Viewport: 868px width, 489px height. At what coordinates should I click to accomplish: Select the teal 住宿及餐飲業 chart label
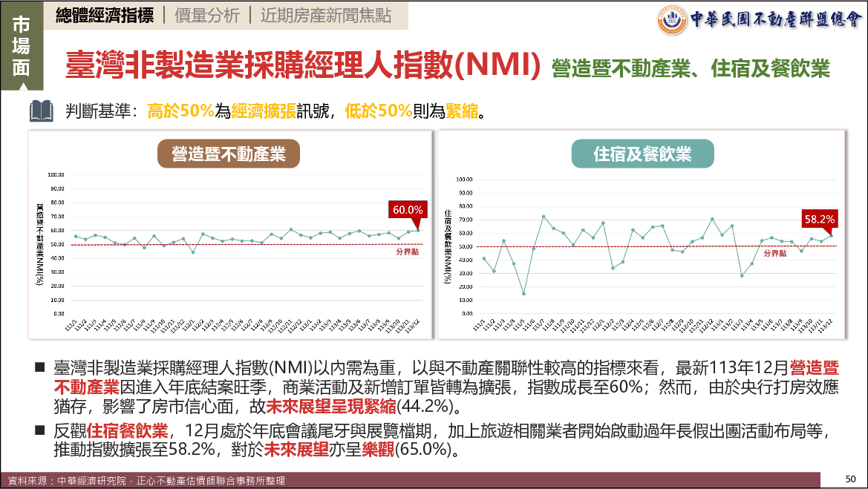[642, 154]
